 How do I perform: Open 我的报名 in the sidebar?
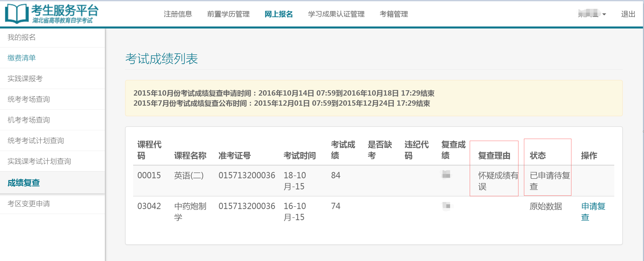click(22, 37)
